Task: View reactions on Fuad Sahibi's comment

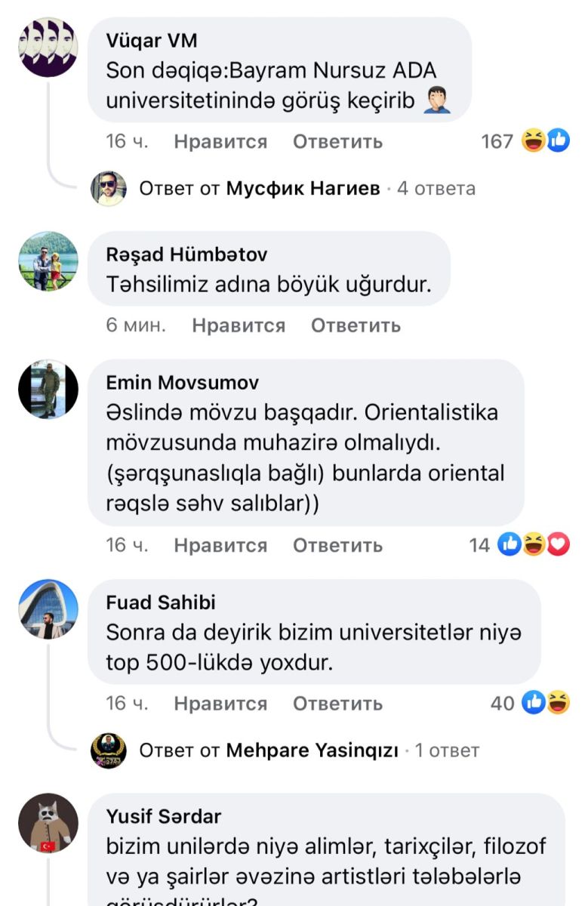Action: [546, 703]
